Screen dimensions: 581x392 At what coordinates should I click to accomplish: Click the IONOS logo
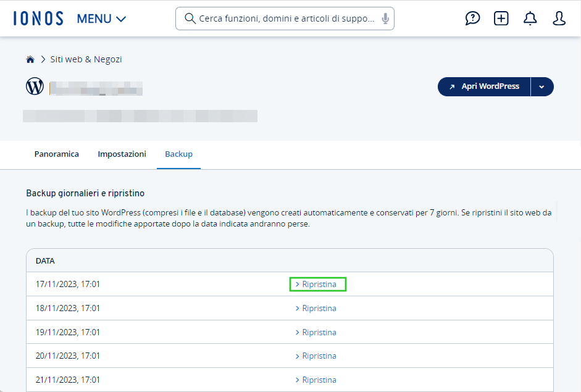tap(38, 19)
